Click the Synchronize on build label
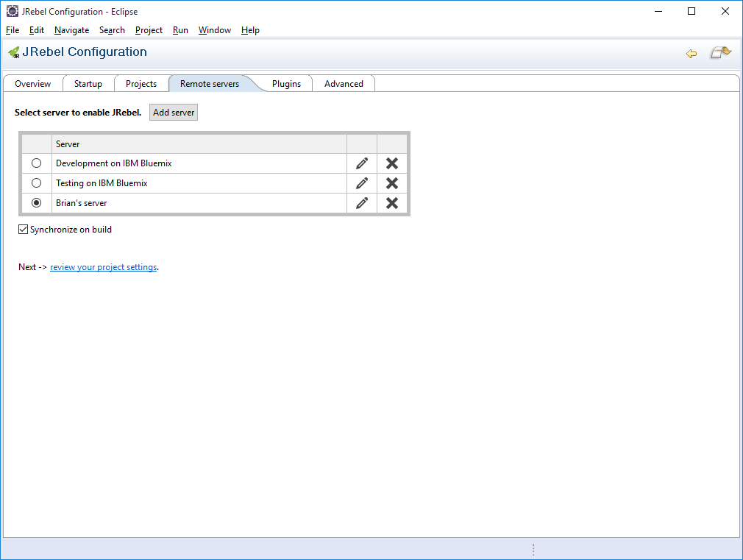The height and width of the screenshot is (560, 743). coord(71,230)
